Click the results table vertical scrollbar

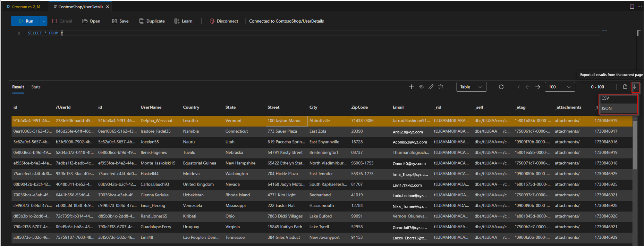click(x=635, y=145)
